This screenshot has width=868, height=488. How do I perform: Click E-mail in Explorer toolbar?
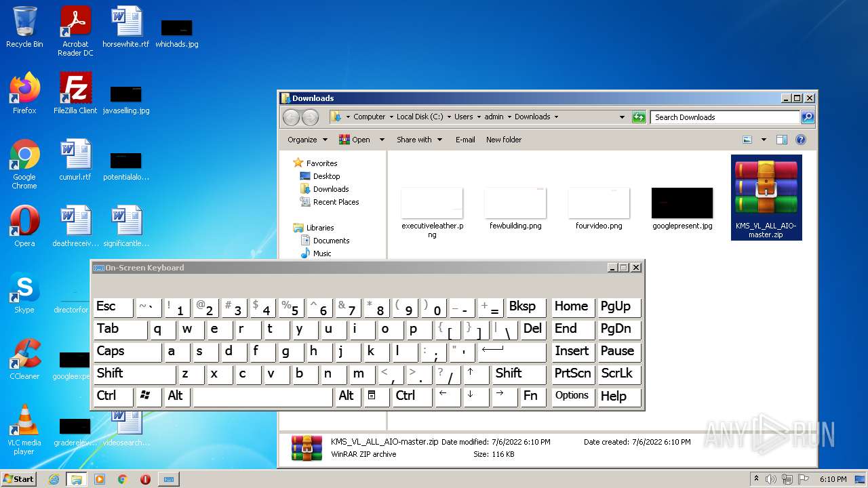pos(465,140)
